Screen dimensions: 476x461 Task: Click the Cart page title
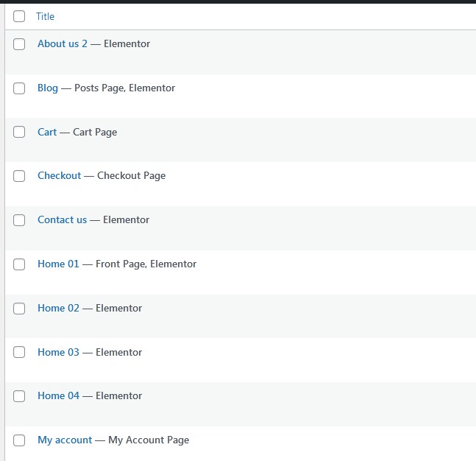click(x=46, y=133)
